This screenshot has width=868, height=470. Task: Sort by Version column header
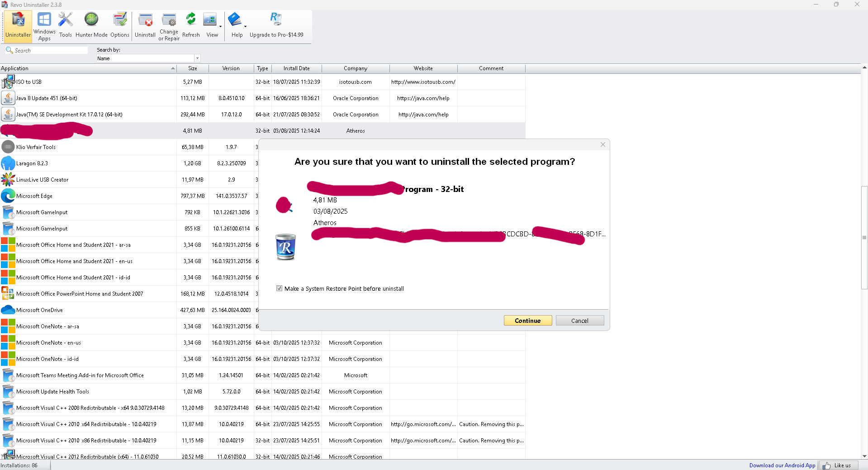pos(231,68)
